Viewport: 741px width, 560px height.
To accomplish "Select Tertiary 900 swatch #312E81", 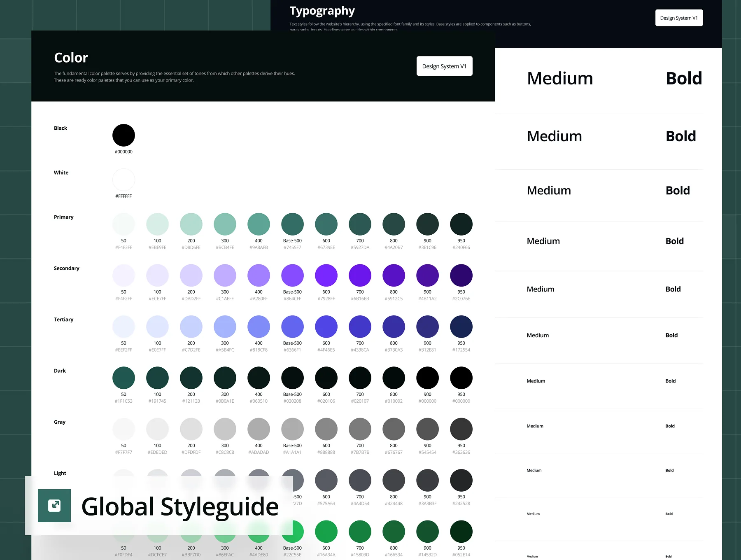I will (x=427, y=327).
